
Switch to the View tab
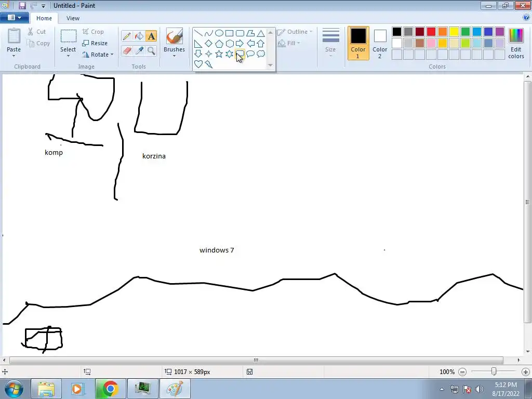[73, 18]
